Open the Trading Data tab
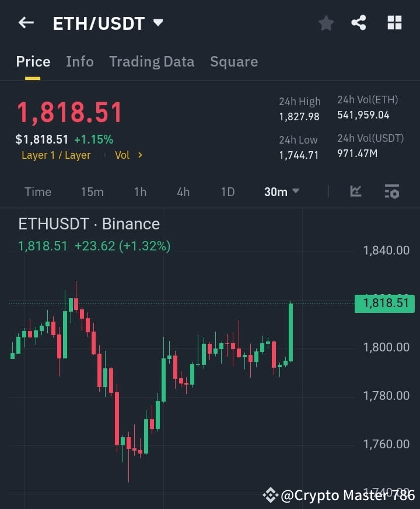The width and height of the screenshot is (420, 509). click(152, 61)
